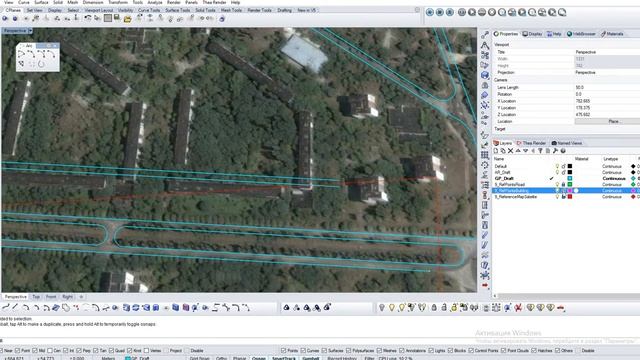Click the Lens Length value field
Screen dimensions: 640x360
pyautogui.click(x=607, y=87)
